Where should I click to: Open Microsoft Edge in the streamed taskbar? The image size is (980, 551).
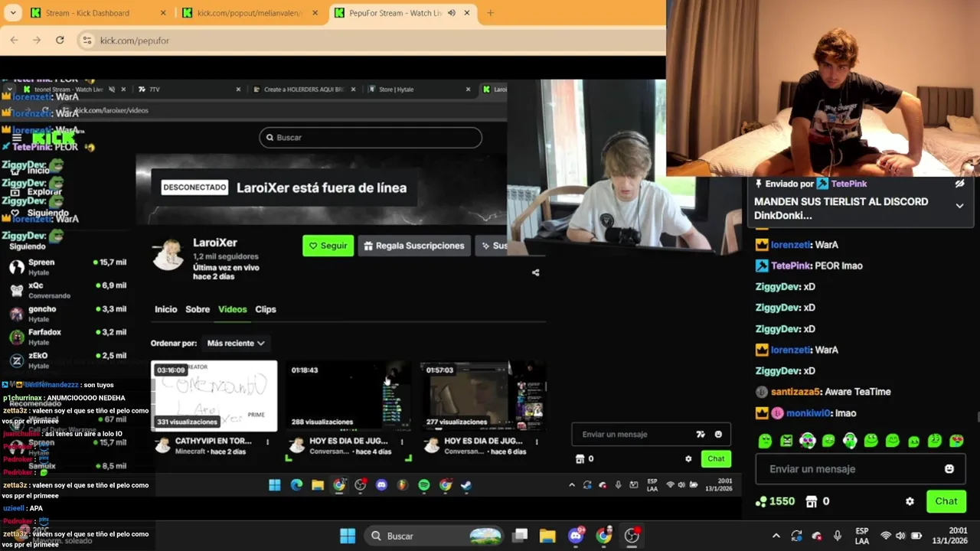(x=296, y=485)
